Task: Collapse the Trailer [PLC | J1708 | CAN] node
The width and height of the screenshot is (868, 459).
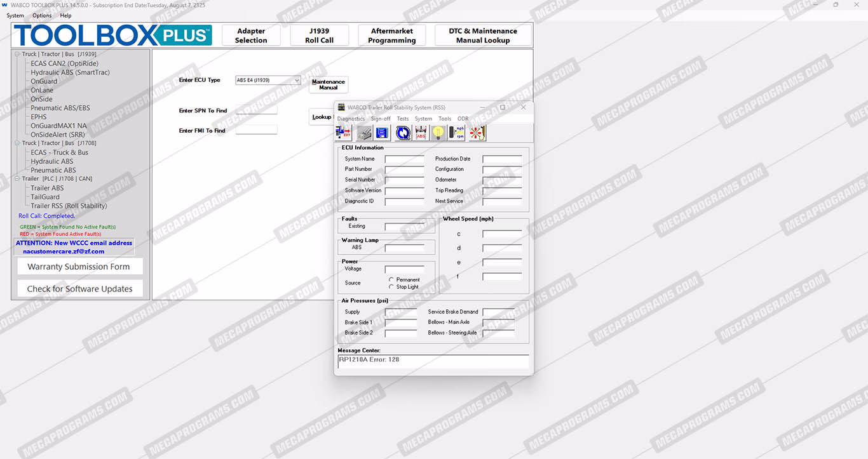Action: coord(17,179)
